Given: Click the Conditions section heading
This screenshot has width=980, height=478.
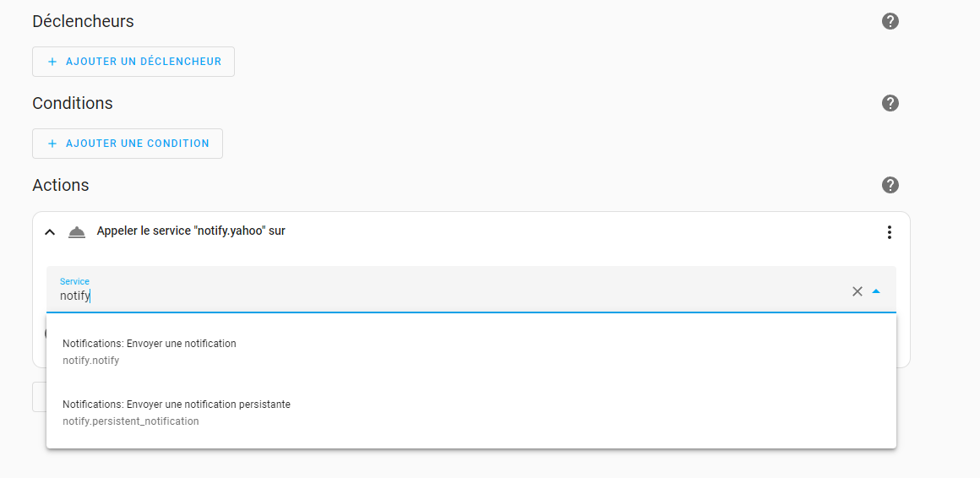Looking at the screenshot, I should [x=73, y=103].
